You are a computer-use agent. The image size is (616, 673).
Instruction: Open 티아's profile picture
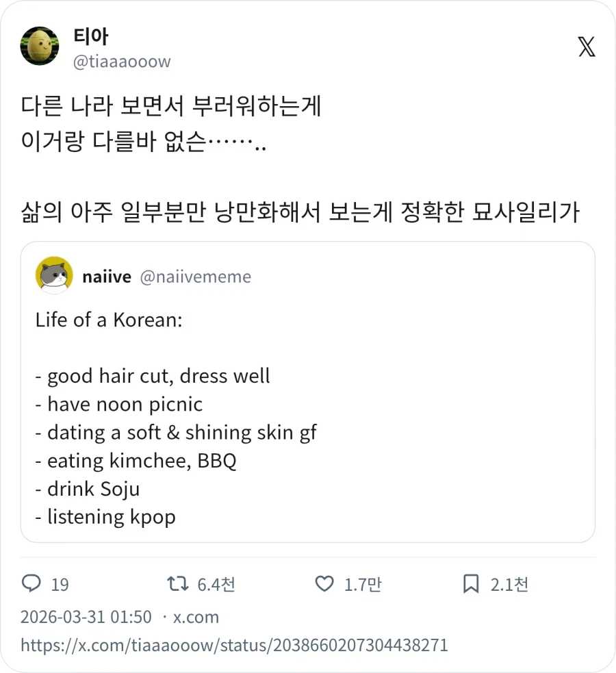(x=39, y=46)
